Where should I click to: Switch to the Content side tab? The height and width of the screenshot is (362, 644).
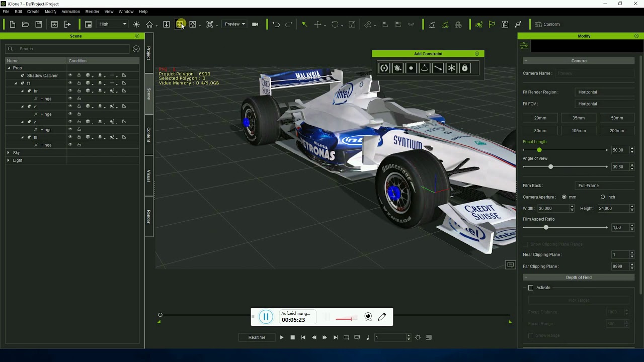(x=149, y=135)
